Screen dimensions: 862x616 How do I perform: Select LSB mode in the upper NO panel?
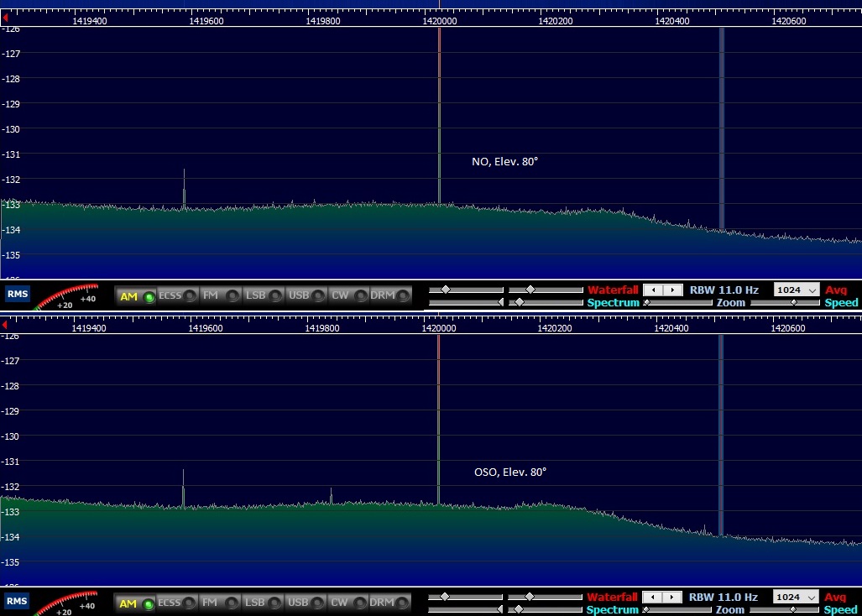click(x=263, y=295)
